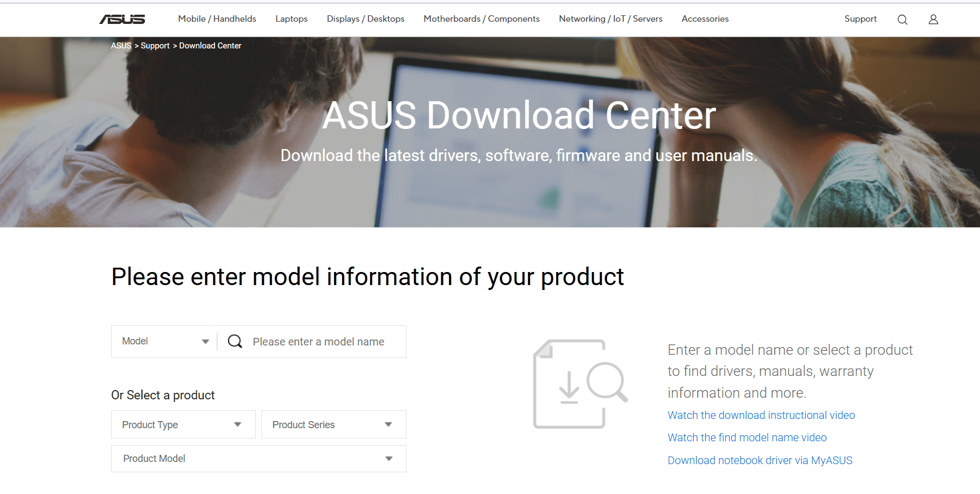Click the user account icon top right
The height and width of the screenshot is (494, 980).
pos(933,19)
